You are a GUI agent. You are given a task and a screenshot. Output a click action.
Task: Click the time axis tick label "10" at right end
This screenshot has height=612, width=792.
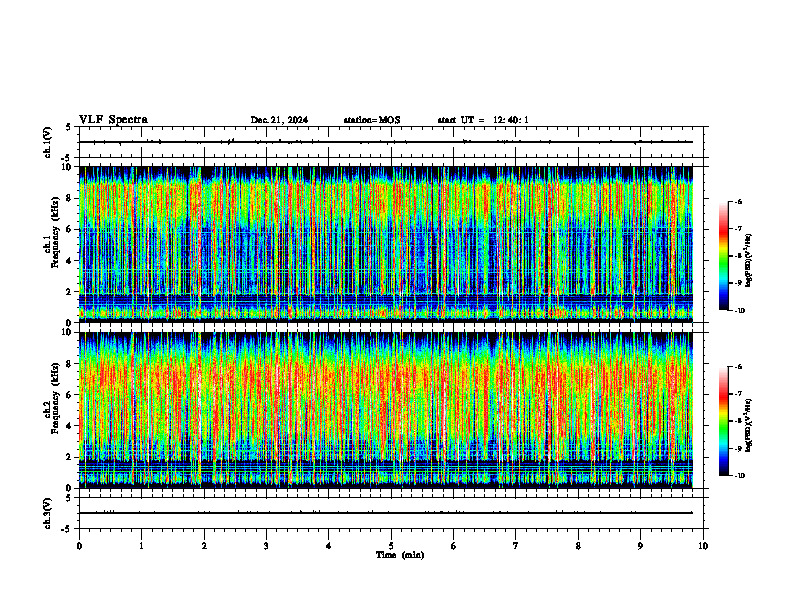703,546
